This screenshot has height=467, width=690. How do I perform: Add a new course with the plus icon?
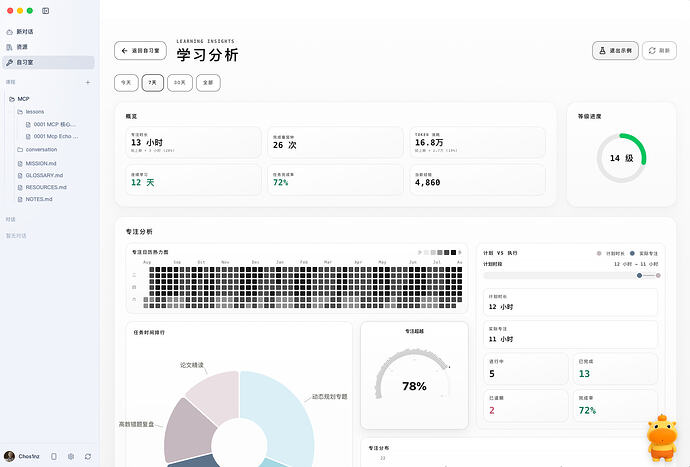click(88, 82)
